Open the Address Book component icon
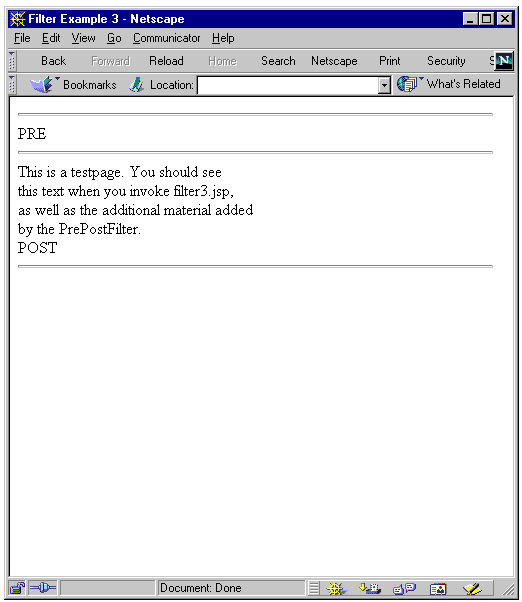This screenshot has width=522, height=602. [x=438, y=589]
